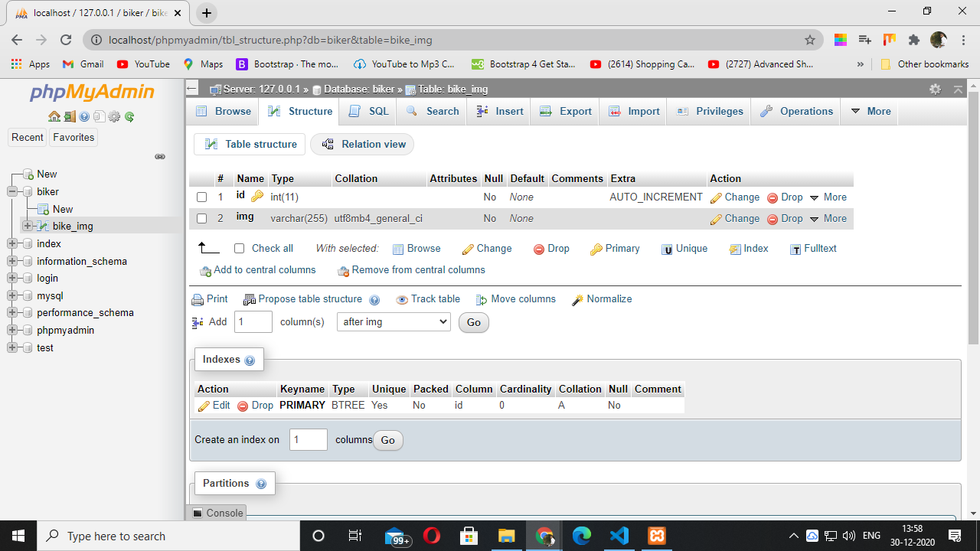Open the Export tab
This screenshot has width=980, height=551.
pos(566,111)
